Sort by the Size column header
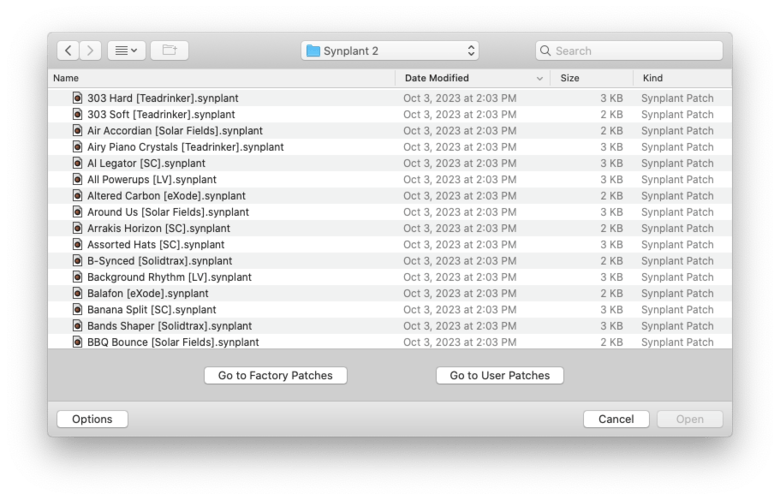 (x=591, y=78)
